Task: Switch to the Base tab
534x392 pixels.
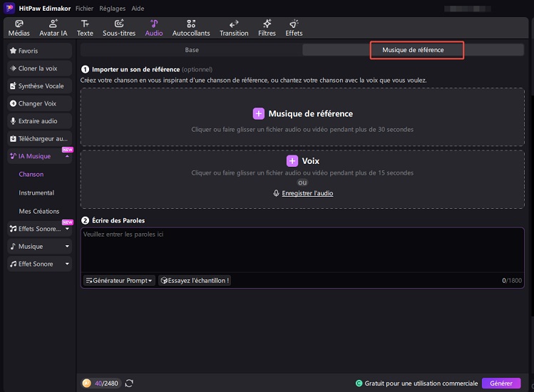Action: coord(192,50)
